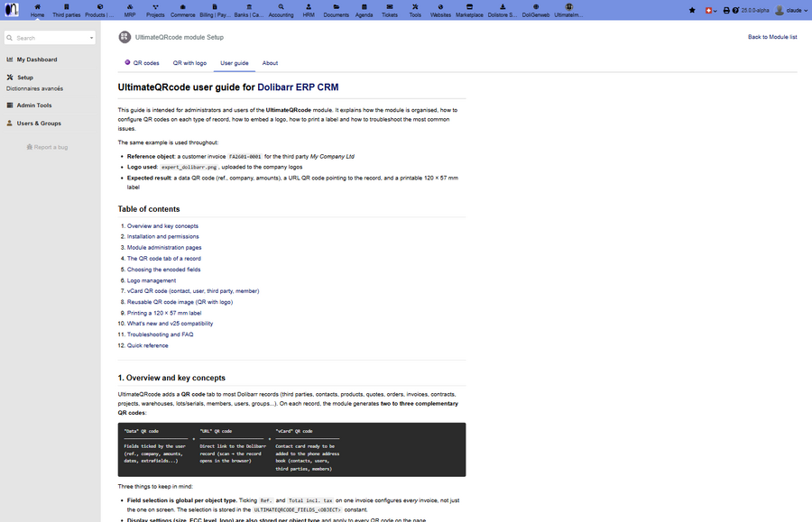812x522 pixels.
Task: Open Dictionnaires avancés sidebar entry
Action: coord(34,88)
